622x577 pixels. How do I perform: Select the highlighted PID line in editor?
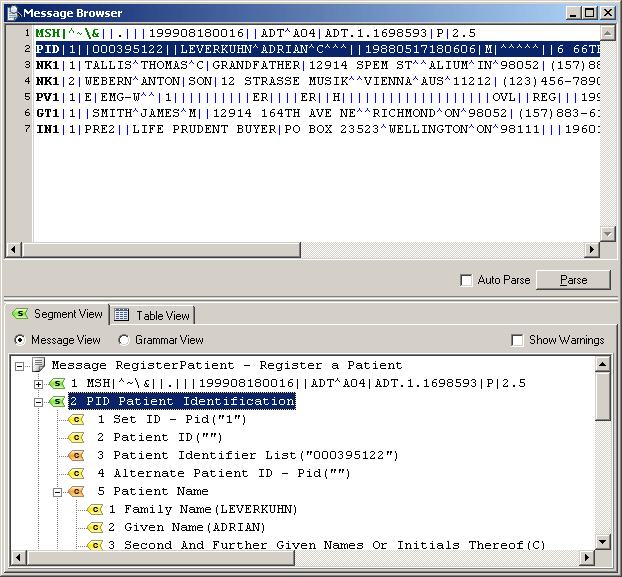[318, 49]
